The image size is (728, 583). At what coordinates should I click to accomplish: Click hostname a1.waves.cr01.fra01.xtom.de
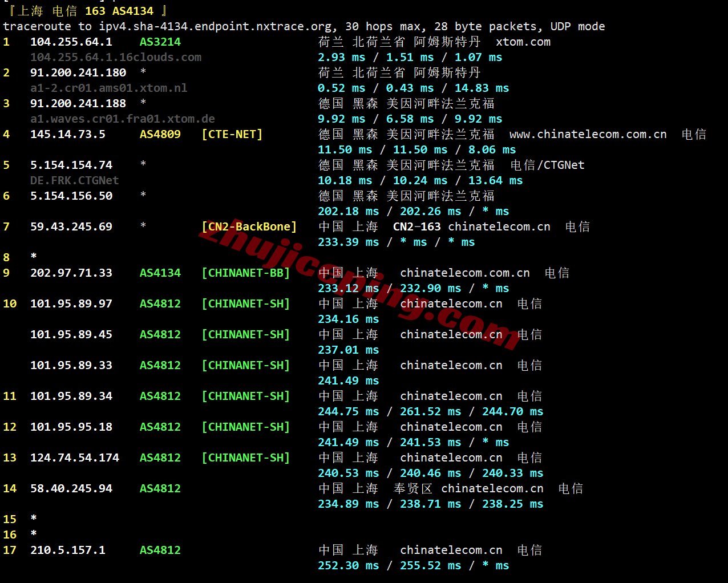(x=123, y=119)
